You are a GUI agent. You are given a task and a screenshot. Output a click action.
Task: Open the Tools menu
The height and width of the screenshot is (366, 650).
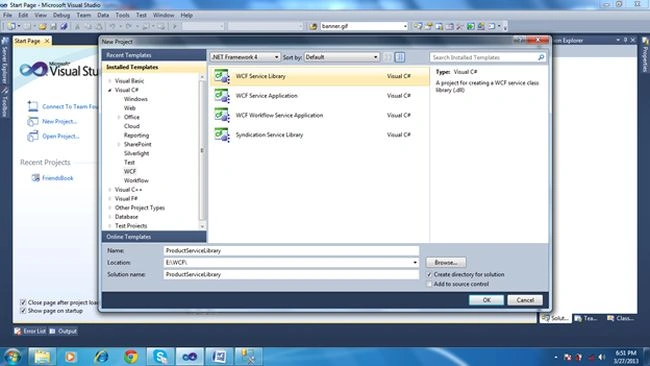(122, 15)
